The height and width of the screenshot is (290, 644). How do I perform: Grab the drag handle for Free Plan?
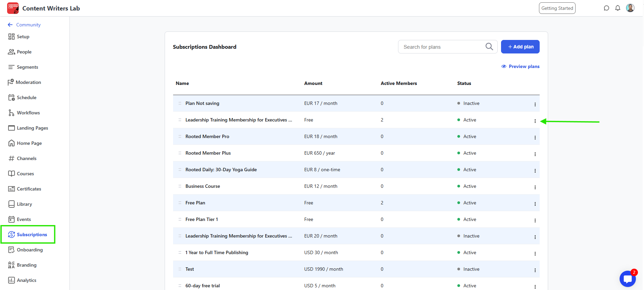180,203
